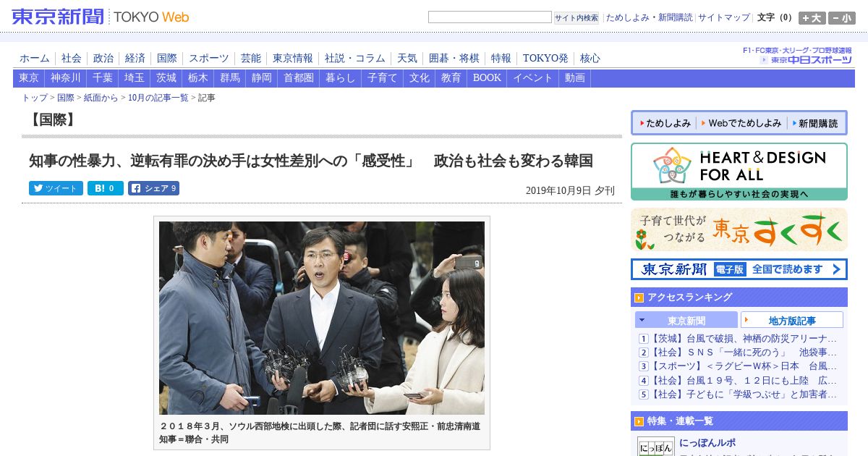The image size is (868, 456).
Task: Open the 特報 menu item
Action: (501, 59)
